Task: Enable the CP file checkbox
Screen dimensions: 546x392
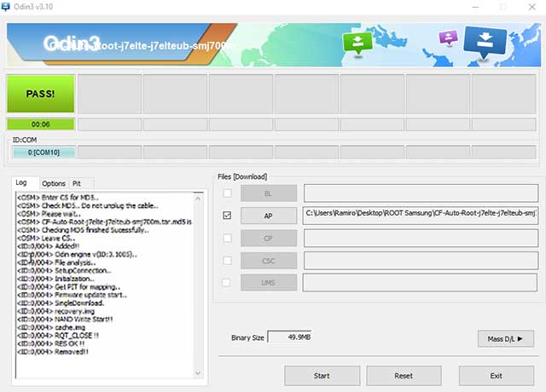Action: coord(228,238)
